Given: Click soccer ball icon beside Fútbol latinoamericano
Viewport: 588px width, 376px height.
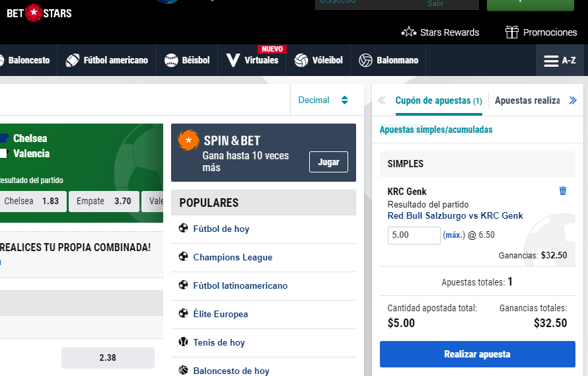Looking at the screenshot, I should 183,285.
